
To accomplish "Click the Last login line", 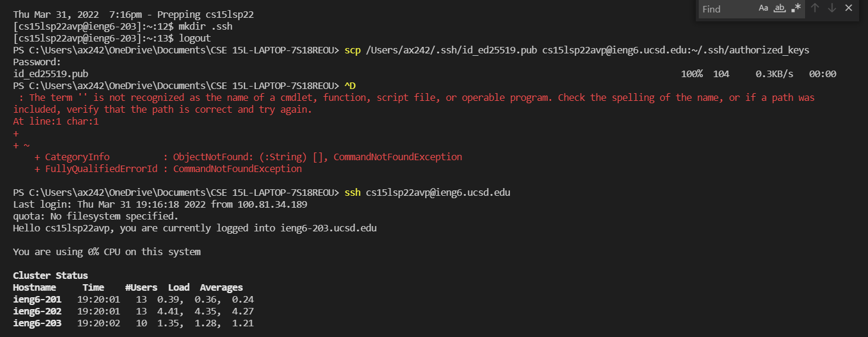I will [160, 205].
